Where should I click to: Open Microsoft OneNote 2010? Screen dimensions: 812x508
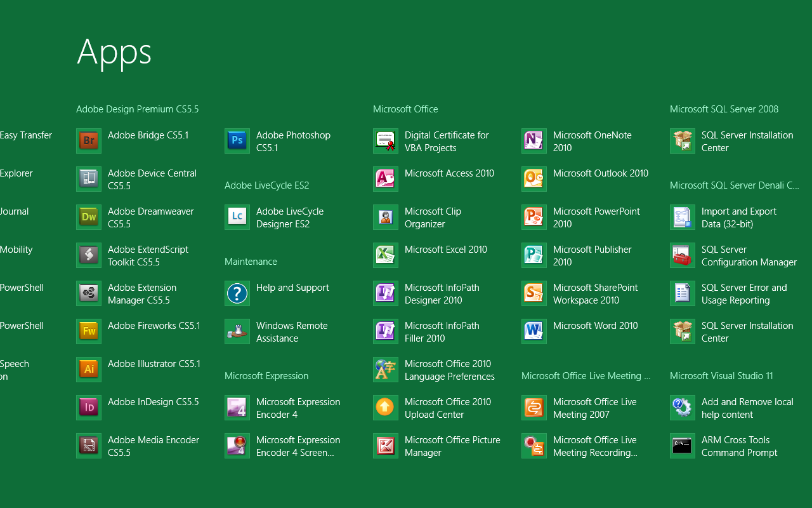coord(591,141)
